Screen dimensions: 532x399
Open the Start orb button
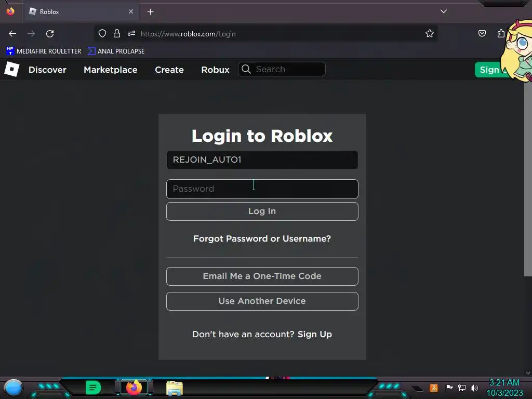tap(14, 388)
